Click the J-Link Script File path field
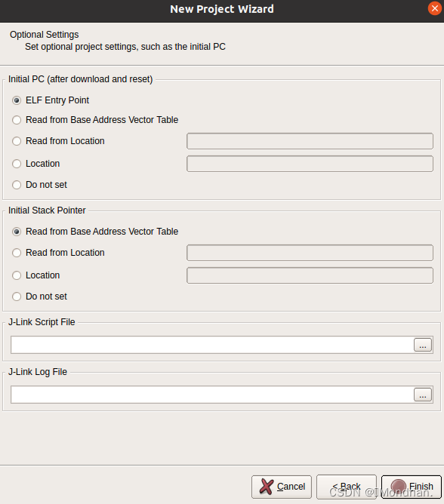 coord(212,345)
